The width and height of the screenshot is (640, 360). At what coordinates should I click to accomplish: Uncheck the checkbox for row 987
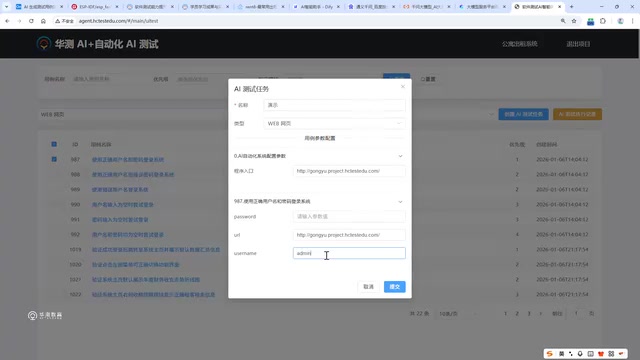coord(54,159)
